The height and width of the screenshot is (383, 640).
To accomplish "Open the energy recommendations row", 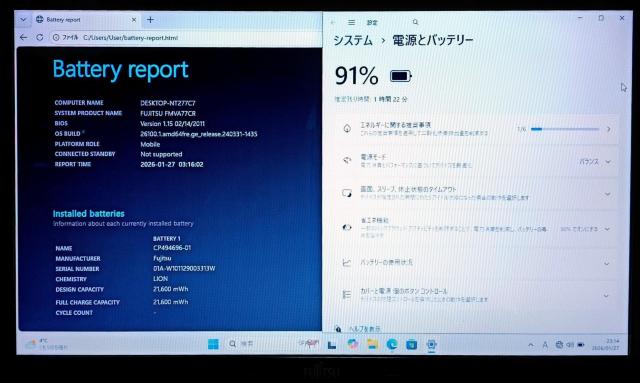I will tap(476, 129).
